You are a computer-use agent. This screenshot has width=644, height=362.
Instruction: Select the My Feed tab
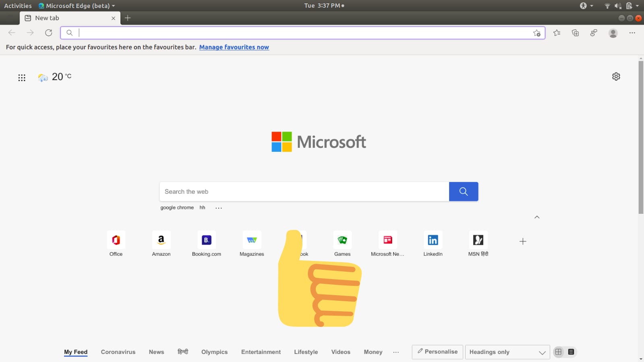tap(76, 352)
